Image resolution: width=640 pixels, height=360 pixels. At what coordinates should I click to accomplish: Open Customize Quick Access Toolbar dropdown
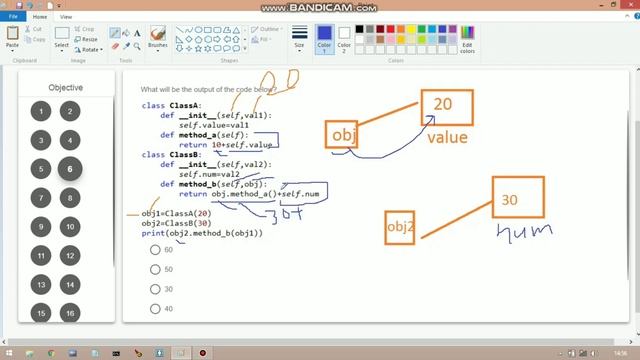[59, 6]
